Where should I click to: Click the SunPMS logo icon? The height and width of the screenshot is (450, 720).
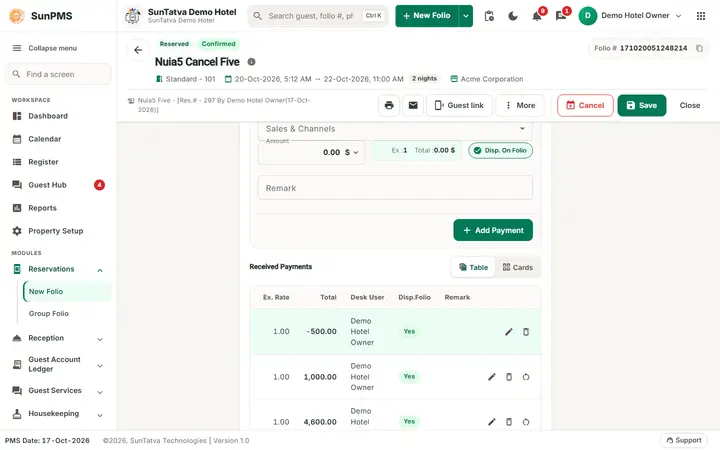(17, 16)
